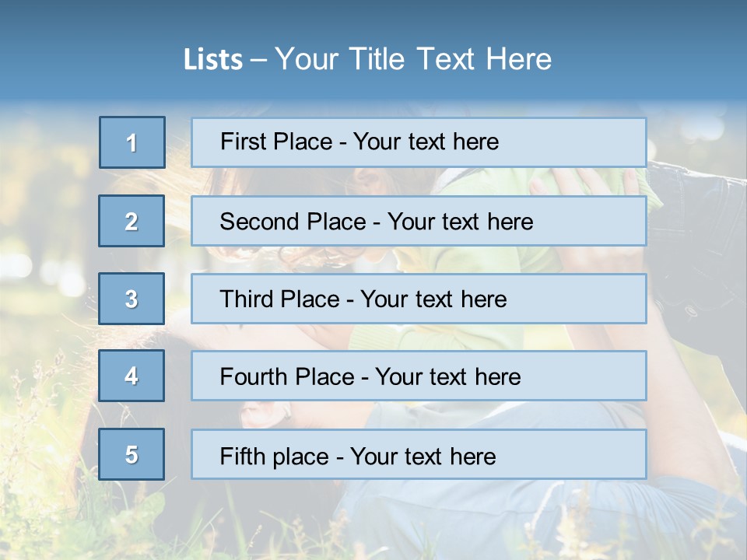The image size is (747, 560).
Task: Click the slide title text
Action: click(x=367, y=59)
